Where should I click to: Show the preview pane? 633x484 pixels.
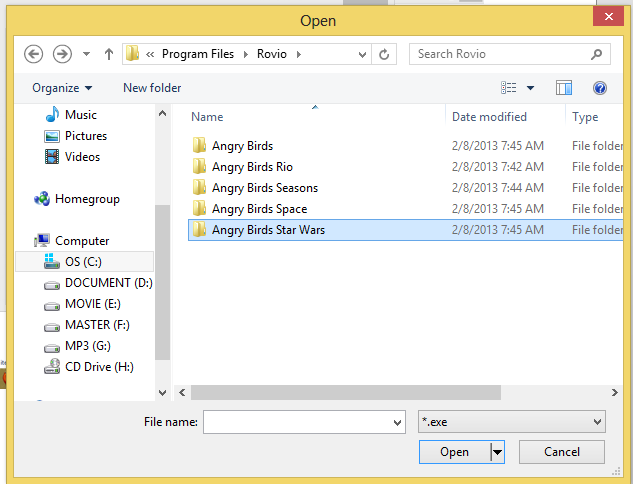pyautogui.click(x=564, y=88)
